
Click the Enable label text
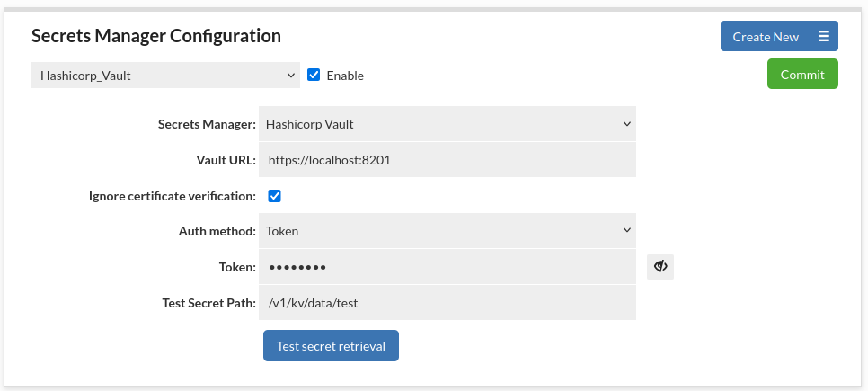click(x=345, y=76)
